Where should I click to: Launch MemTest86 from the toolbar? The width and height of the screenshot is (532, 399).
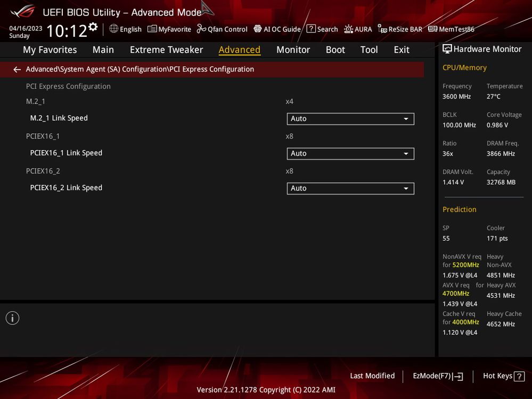coord(451,29)
